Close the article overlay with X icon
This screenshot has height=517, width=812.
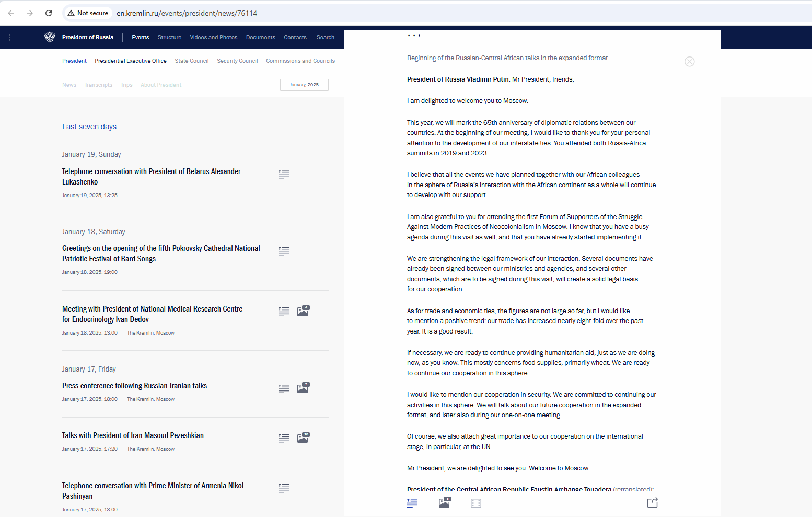tap(689, 62)
